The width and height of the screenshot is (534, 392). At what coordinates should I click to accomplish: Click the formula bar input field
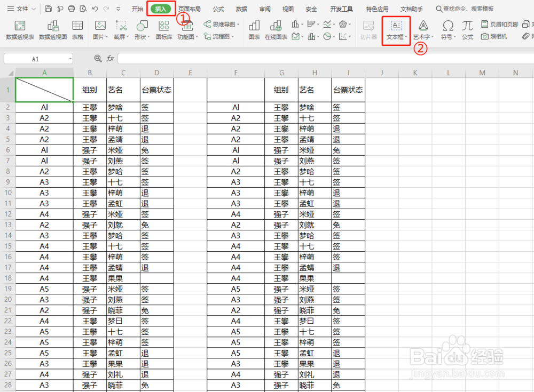click(326, 59)
